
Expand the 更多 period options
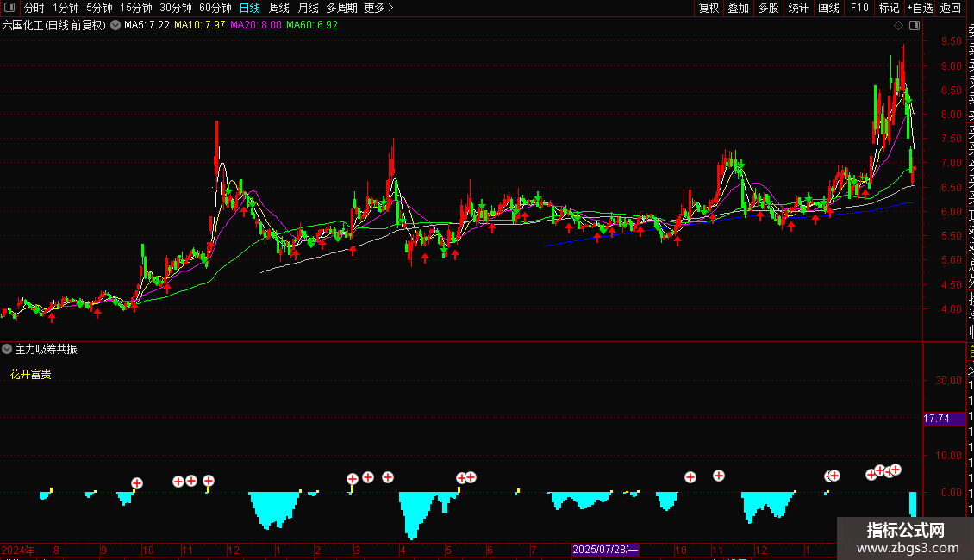click(379, 8)
